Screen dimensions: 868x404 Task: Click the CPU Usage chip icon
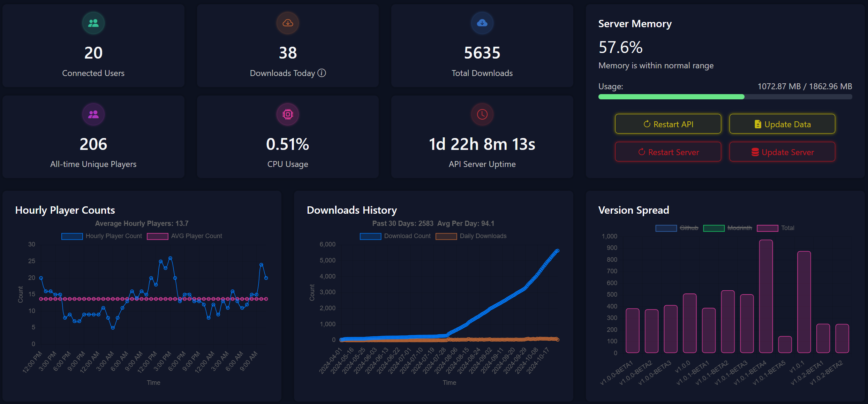point(288,114)
